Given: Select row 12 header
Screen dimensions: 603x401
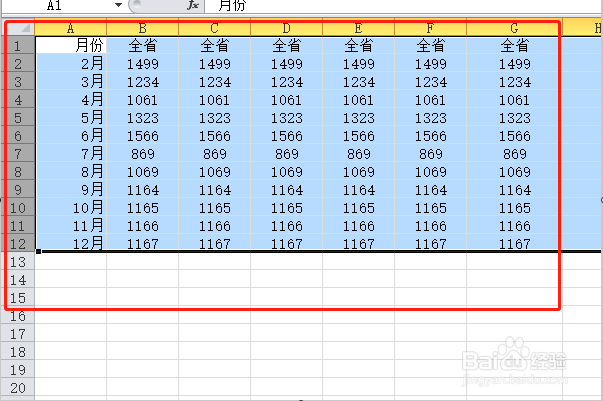Looking at the screenshot, I should (18, 243).
